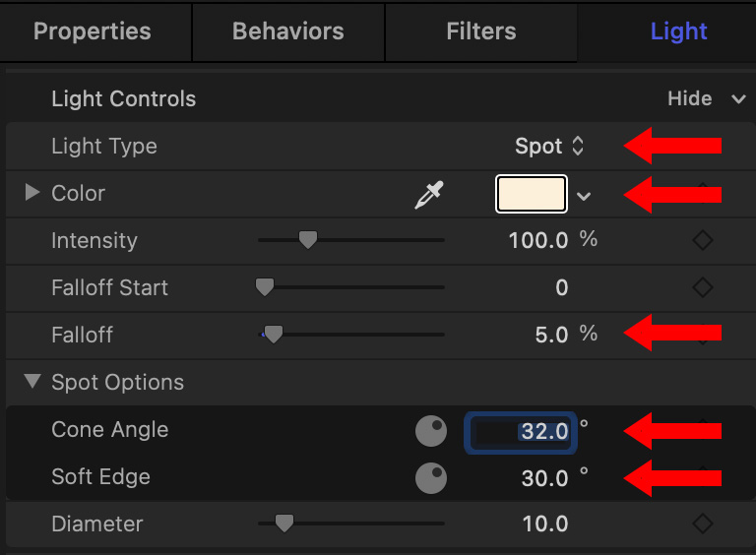This screenshot has width=756, height=555.
Task: Open the Light Type popup menu
Action: point(550,147)
